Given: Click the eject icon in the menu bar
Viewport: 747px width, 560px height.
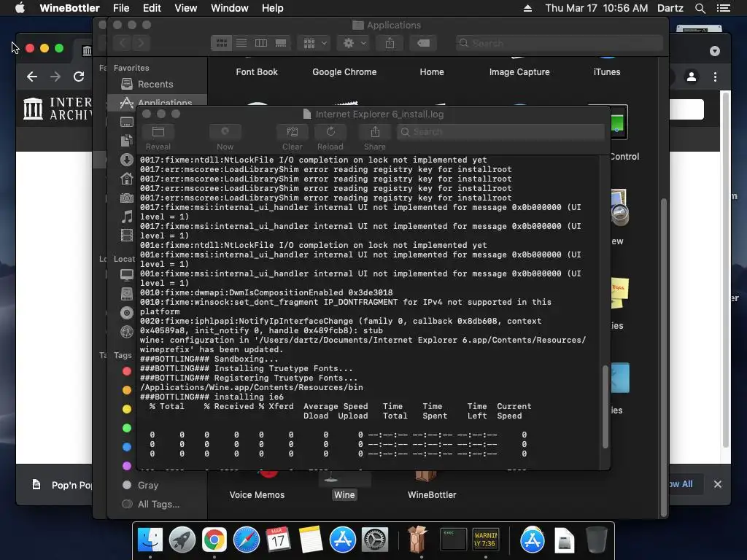Looking at the screenshot, I should click(x=527, y=8).
